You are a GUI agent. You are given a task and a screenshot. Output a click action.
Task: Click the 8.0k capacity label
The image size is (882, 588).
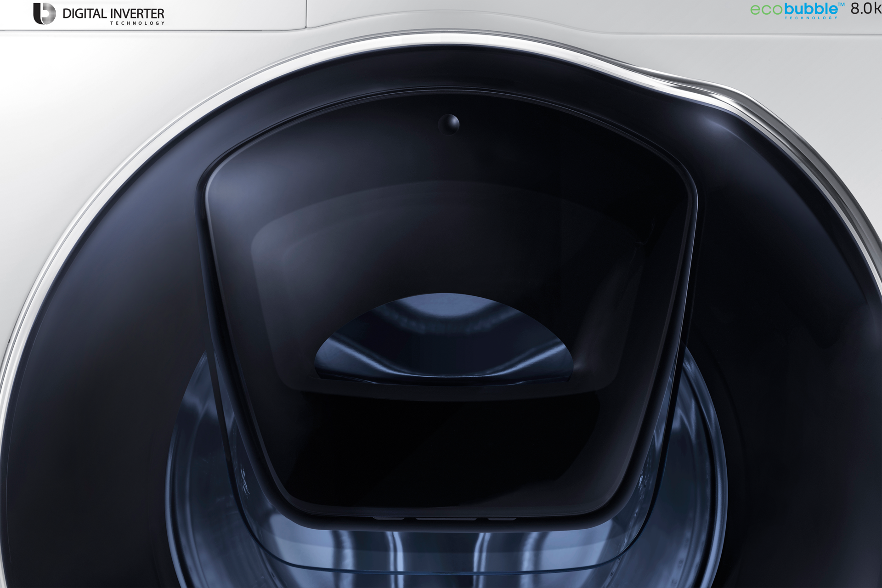point(866,9)
